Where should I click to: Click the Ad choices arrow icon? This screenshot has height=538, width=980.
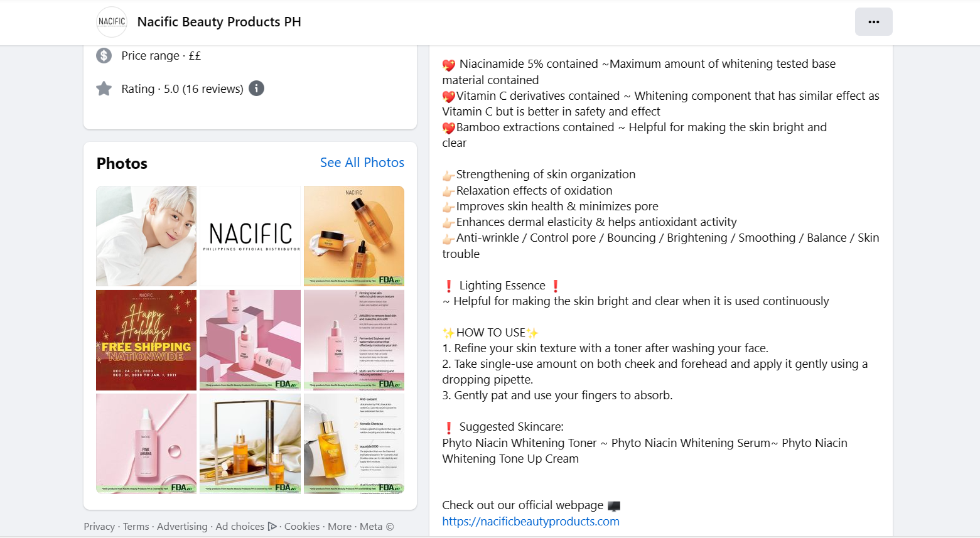coord(272,527)
